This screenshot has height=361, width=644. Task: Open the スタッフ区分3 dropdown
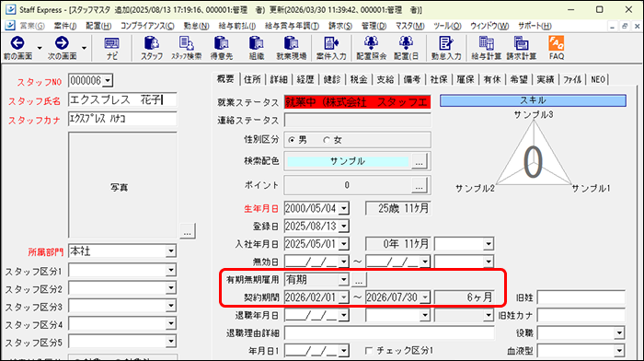click(x=171, y=306)
